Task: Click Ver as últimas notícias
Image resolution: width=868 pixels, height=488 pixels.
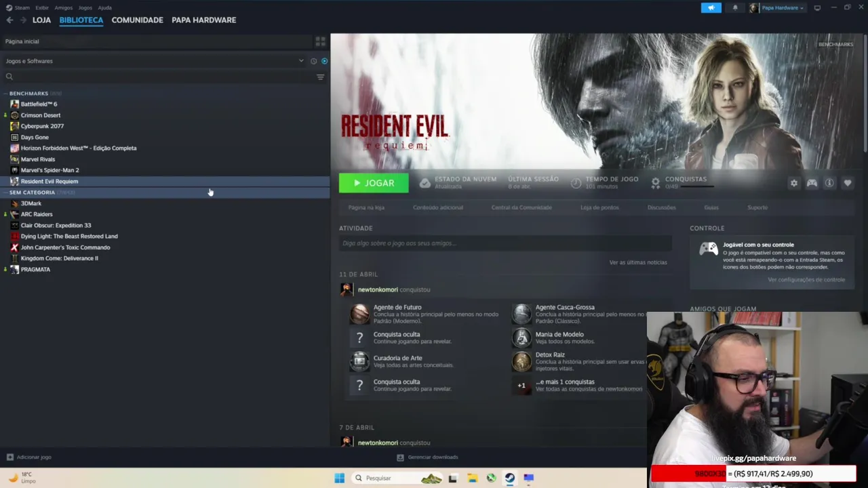Action: (x=638, y=262)
